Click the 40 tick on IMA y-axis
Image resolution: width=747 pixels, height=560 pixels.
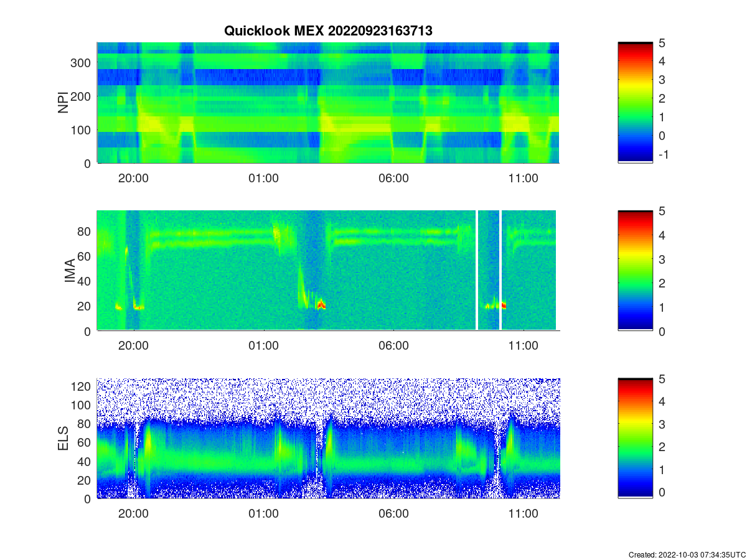click(x=85, y=281)
